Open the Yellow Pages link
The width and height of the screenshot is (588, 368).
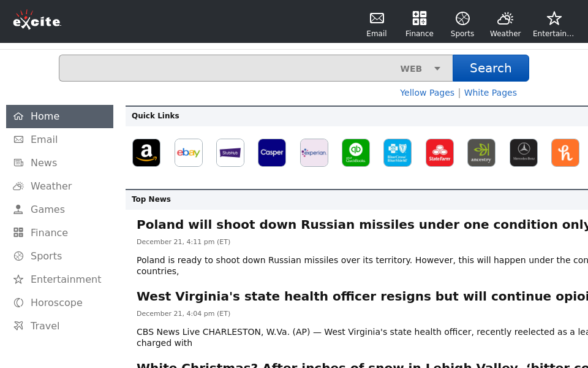pos(427,93)
